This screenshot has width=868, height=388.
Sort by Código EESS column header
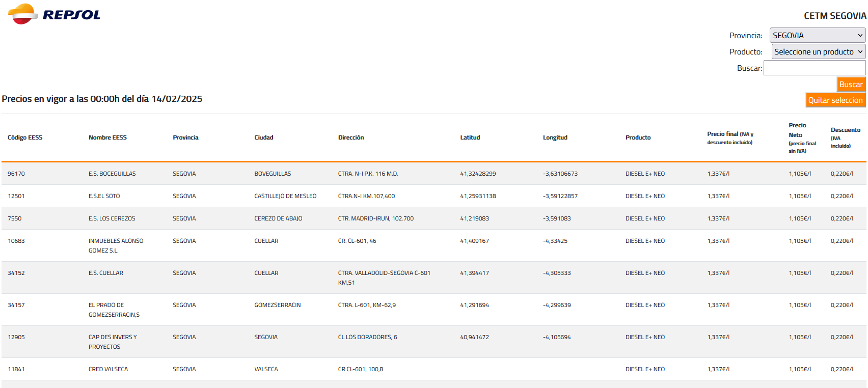[x=25, y=137]
